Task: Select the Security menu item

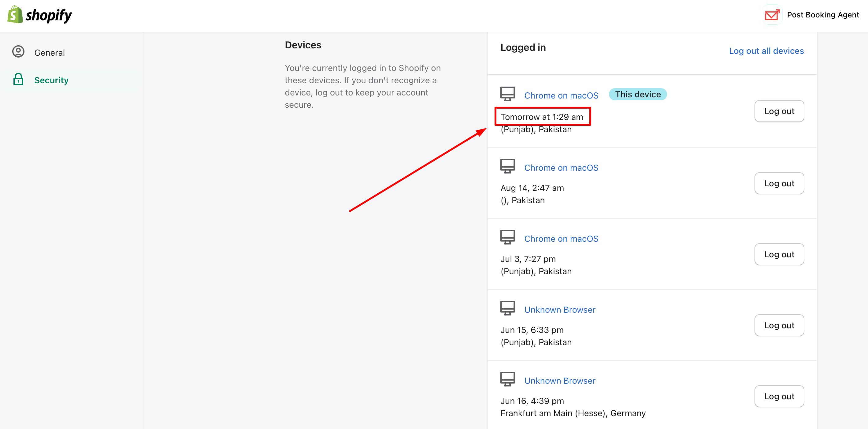Action: coord(51,80)
